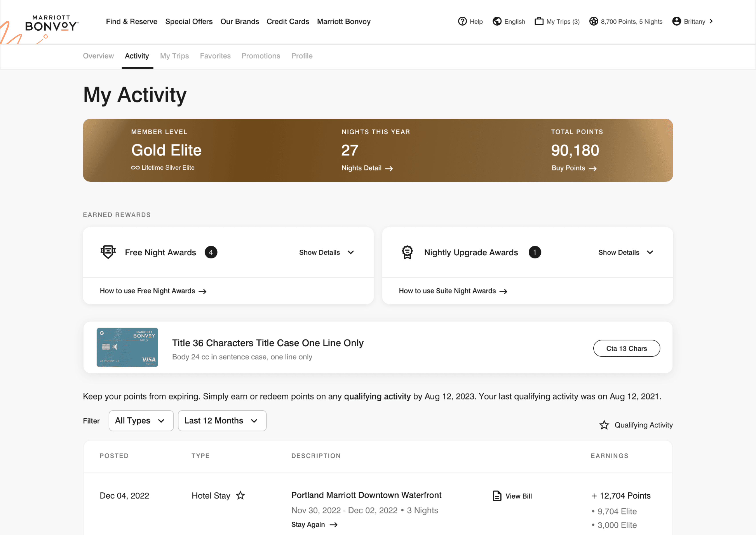
Task: Click the Stay Again link
Action: 314,524
